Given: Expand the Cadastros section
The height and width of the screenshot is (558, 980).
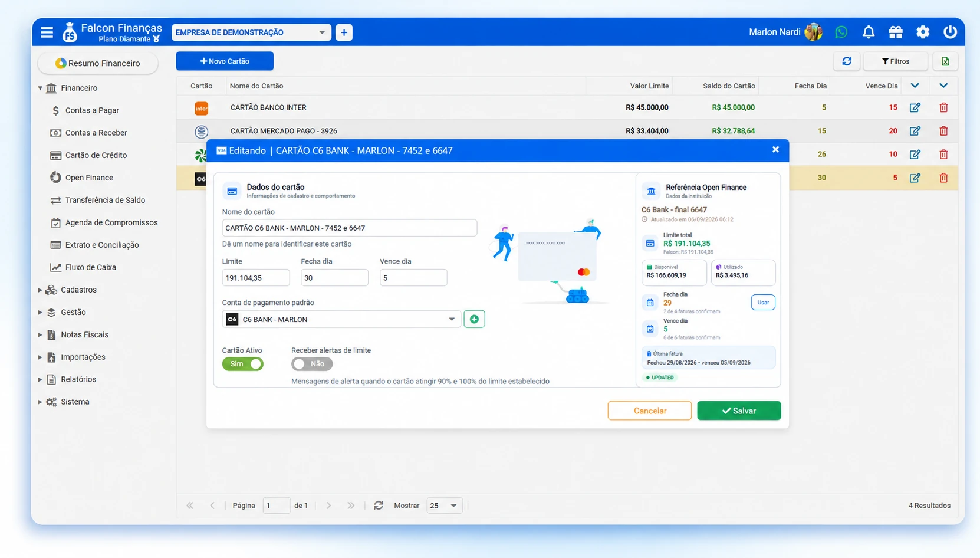Looking at the screenshot, I should pyautogui.click(x=40, y=290).
